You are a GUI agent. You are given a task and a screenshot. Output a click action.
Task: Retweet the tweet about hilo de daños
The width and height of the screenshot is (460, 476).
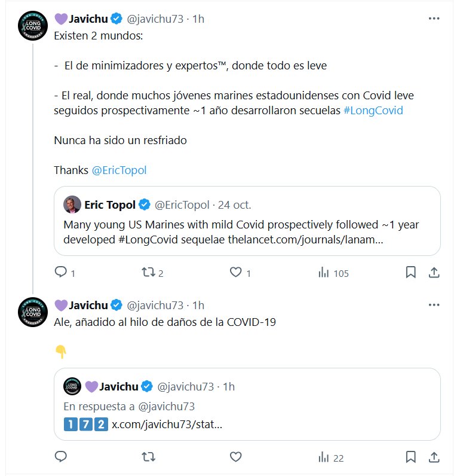click(x=148, y=457)
